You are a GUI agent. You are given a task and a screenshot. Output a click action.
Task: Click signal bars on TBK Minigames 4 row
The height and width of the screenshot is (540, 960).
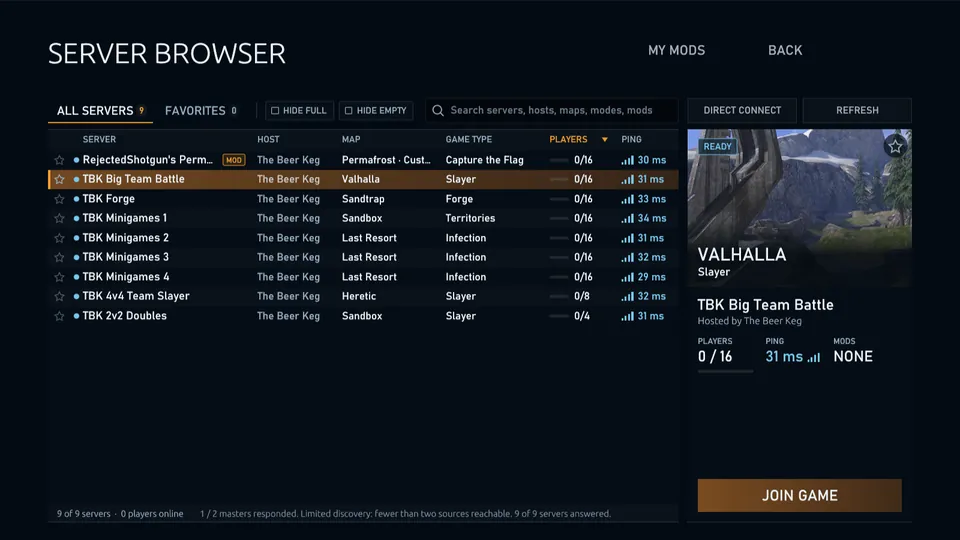click(x=628, y=277)
